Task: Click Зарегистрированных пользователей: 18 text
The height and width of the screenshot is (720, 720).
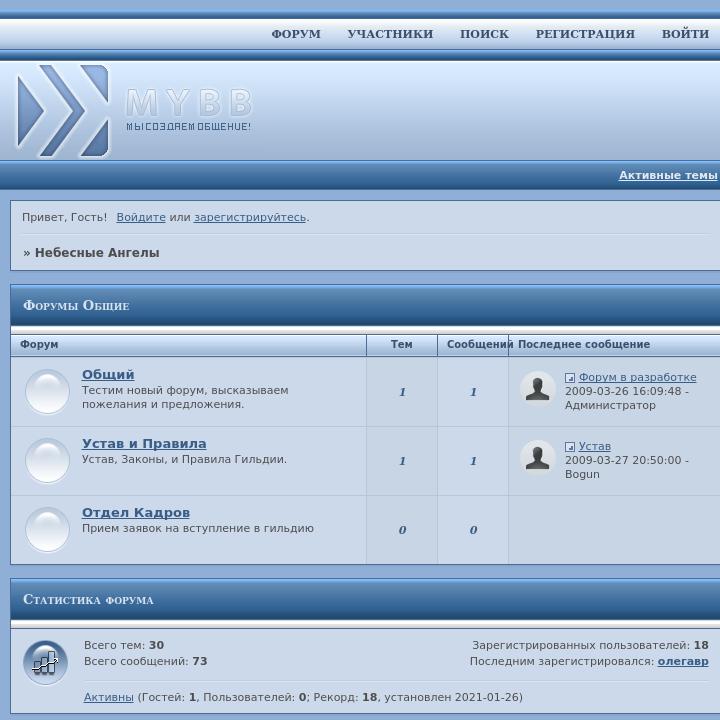Action: click(x=590, y=645)
